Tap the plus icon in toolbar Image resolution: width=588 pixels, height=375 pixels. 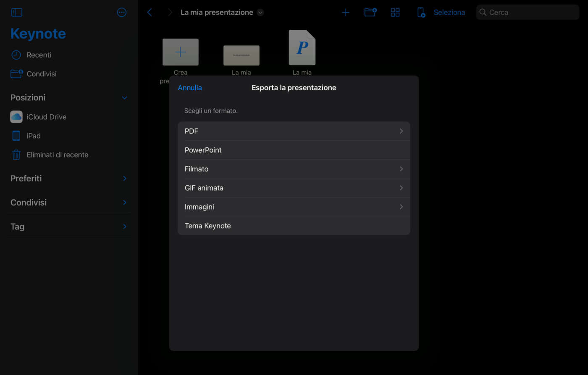click(346, 13)
